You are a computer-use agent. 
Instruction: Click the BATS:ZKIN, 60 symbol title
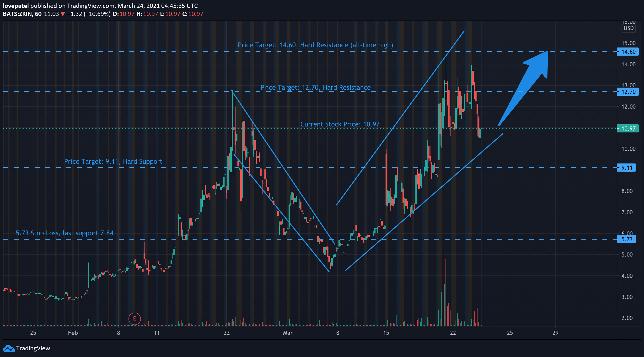[22, 14]
